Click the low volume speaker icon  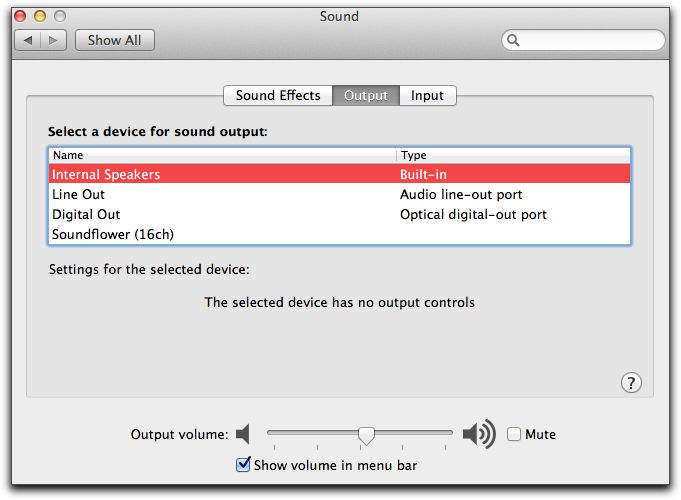[243, 434]
